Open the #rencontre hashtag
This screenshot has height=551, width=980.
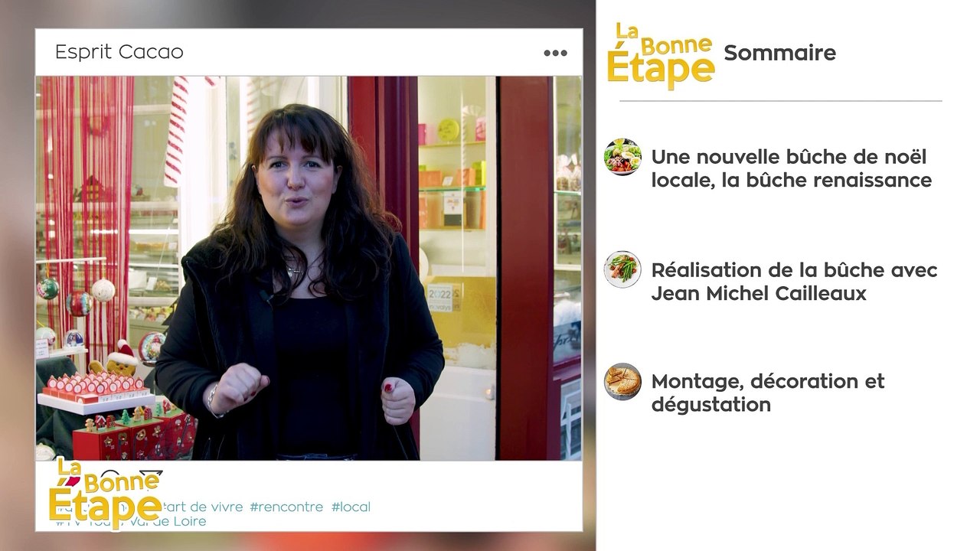[x=286, y=507]
